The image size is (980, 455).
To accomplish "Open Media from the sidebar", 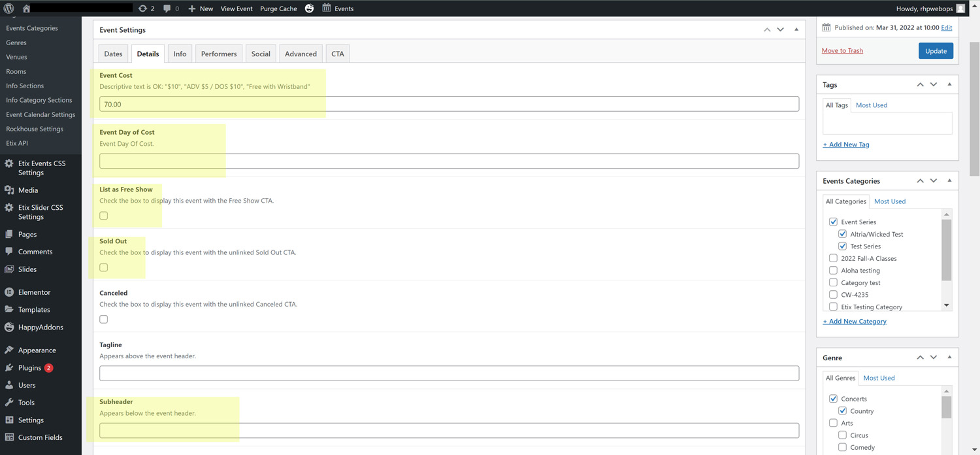I will pos(27,190).
